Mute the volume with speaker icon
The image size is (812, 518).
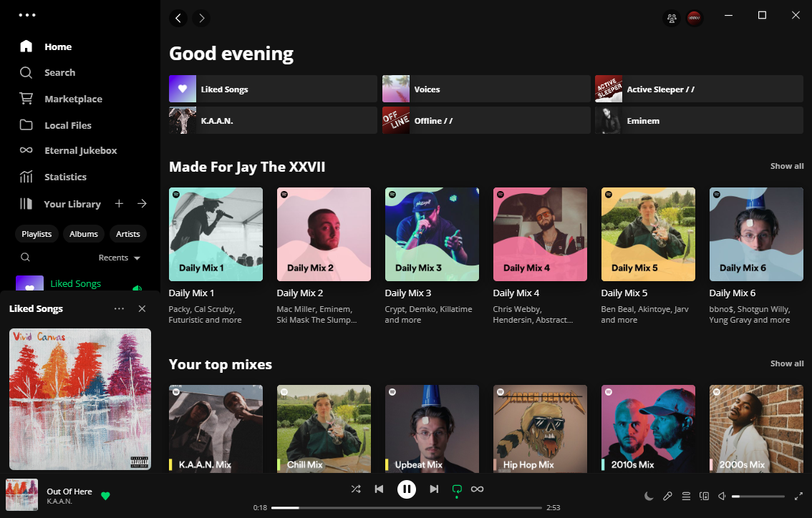pyautogui.click(x=722, y=496)
